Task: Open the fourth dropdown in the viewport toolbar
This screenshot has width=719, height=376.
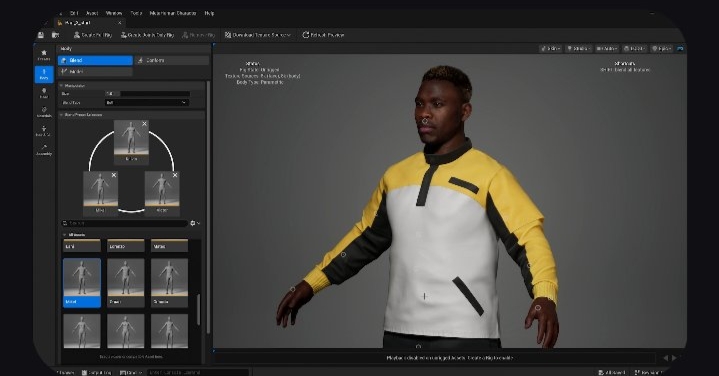Action: tap(635, 48)
